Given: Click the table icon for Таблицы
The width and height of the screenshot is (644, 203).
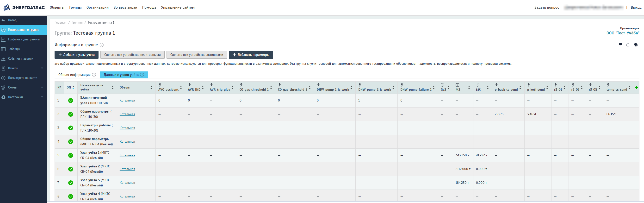Looking at the screenshot, I should [4, 49].
